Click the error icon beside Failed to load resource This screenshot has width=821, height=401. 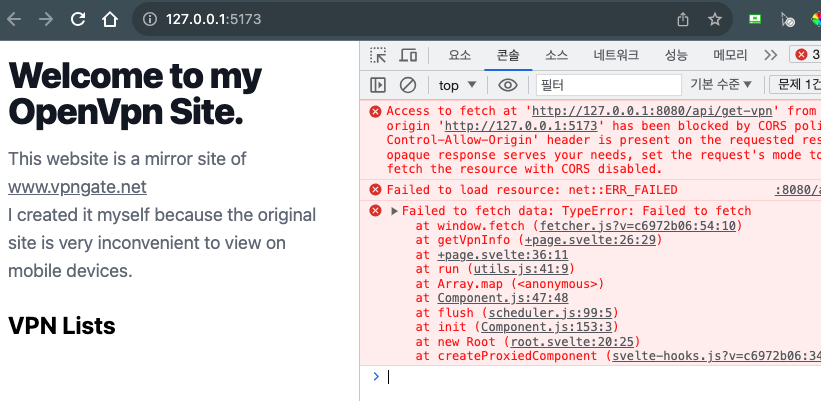coord(375,190)
